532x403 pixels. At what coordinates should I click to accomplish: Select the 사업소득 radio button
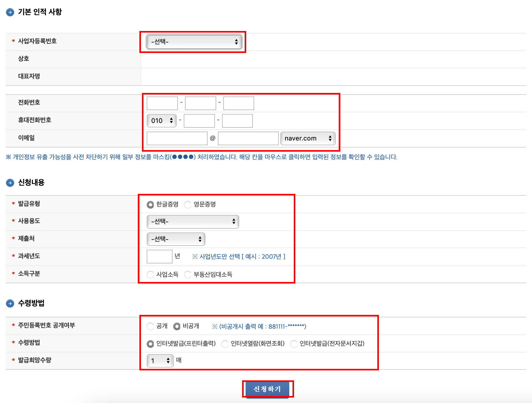coord(150,275)
